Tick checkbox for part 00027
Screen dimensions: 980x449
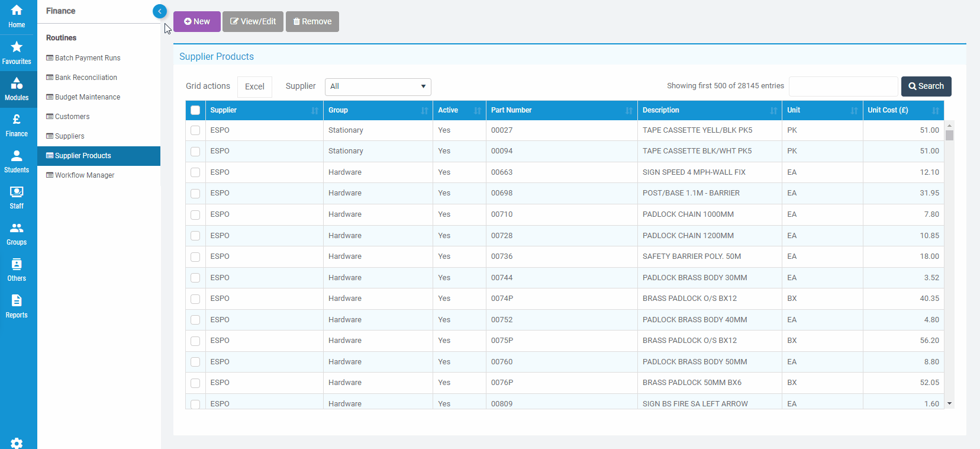point(195,130)
